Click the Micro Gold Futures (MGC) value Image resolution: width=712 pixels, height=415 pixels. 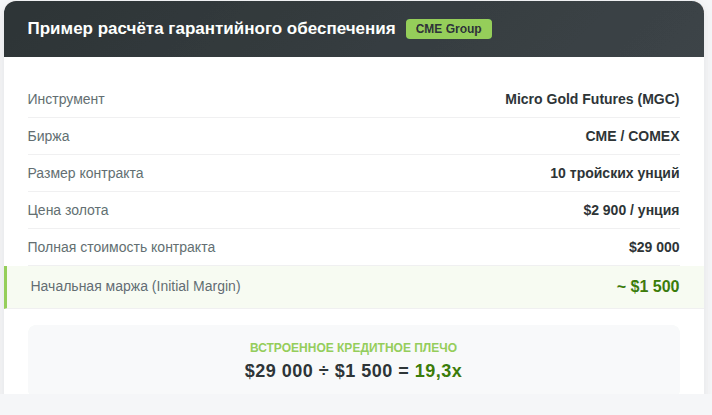[x=592, y=99]
